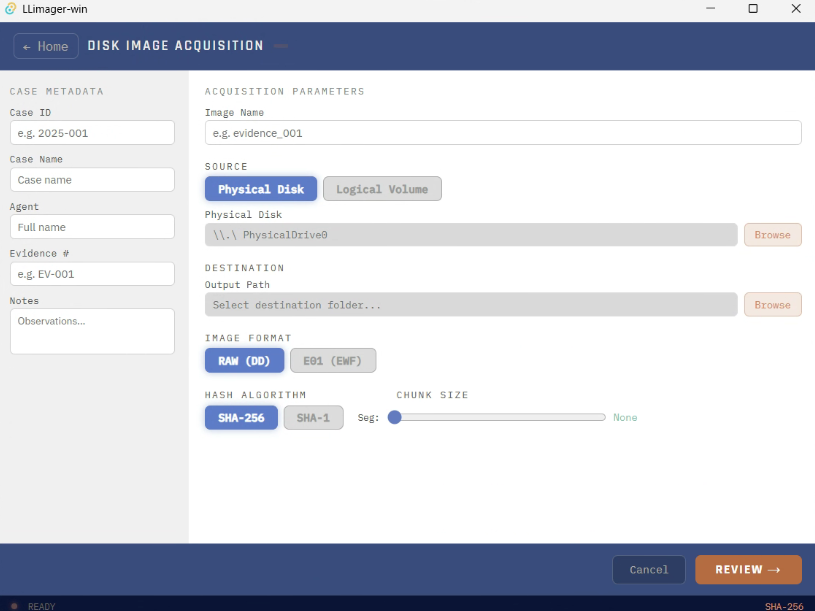Select SHA-256 hash algorithm
This screenshot has height=611, width=815.
tap(241, 418)
